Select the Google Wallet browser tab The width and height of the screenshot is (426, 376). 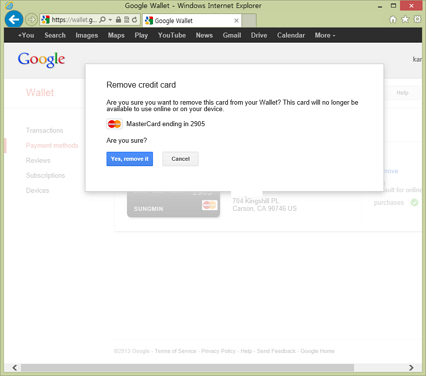(x=192, y=20)
